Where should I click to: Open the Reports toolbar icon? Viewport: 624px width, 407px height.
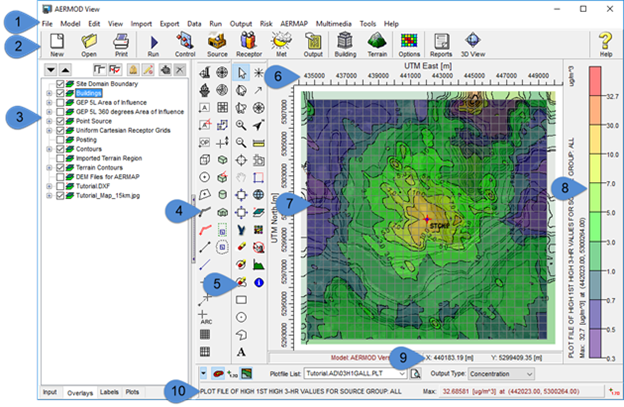[x=441, y=45]
